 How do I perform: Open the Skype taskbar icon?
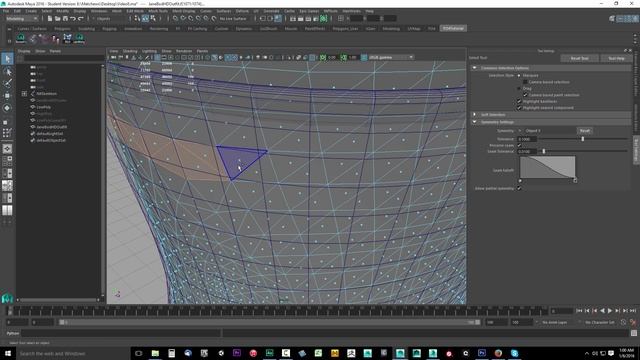514,353
